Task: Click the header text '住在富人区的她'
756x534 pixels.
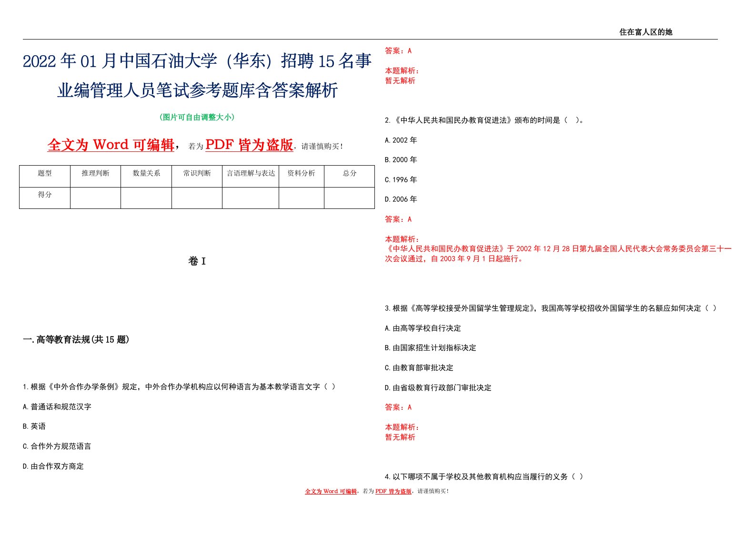Action: 645,32
